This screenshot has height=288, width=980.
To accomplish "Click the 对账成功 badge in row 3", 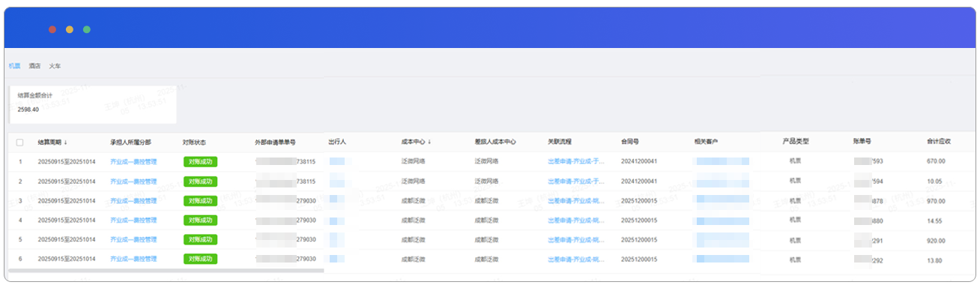I will point(200,201).
